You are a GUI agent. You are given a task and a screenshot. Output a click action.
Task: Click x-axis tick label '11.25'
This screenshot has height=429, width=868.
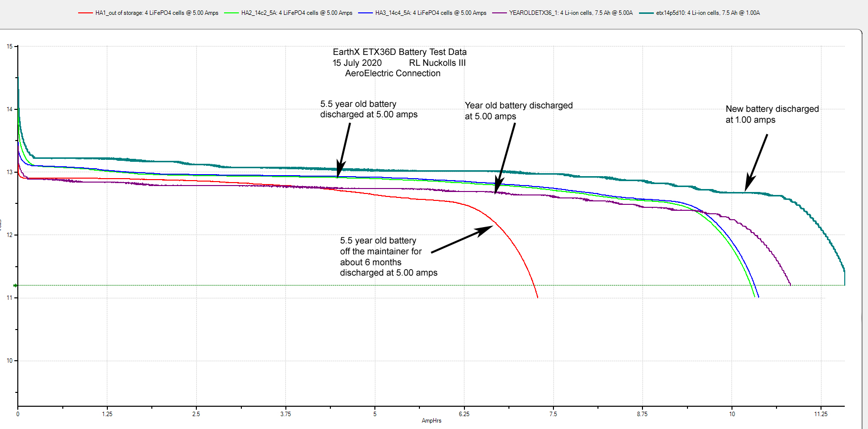click(x=821, y=414)
